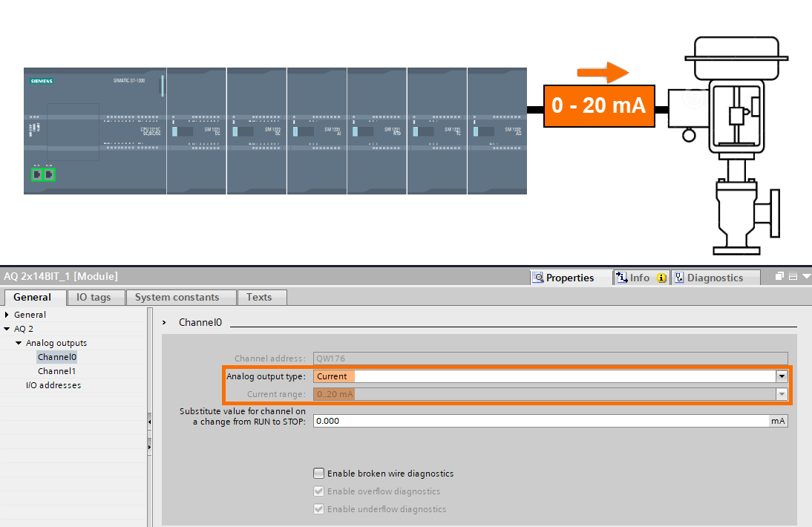The image size is (812, 527).
Task: Select the SM 1232 AQ module graphic
Action: (x=497, y=131)
